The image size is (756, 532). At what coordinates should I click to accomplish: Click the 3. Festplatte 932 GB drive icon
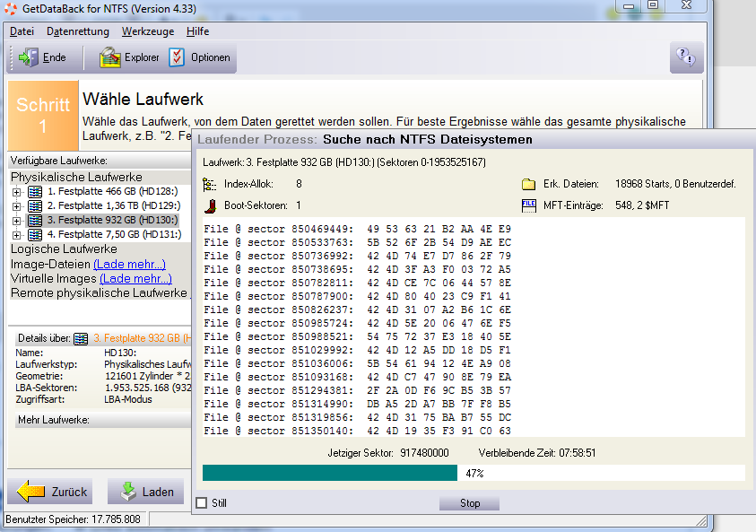click(35, 221)
